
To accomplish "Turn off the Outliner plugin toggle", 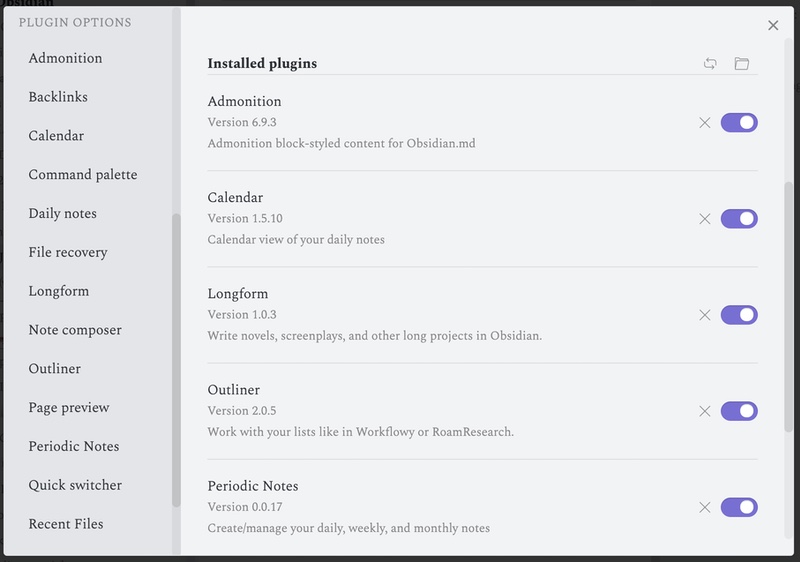I will pos(739,411).
